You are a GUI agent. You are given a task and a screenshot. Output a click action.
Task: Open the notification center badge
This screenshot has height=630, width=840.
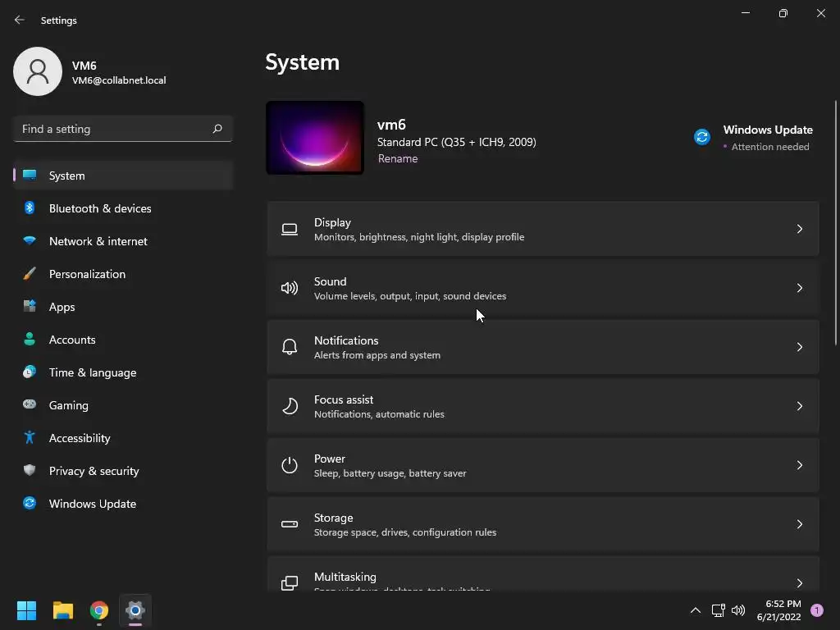(x=817, y=610)
